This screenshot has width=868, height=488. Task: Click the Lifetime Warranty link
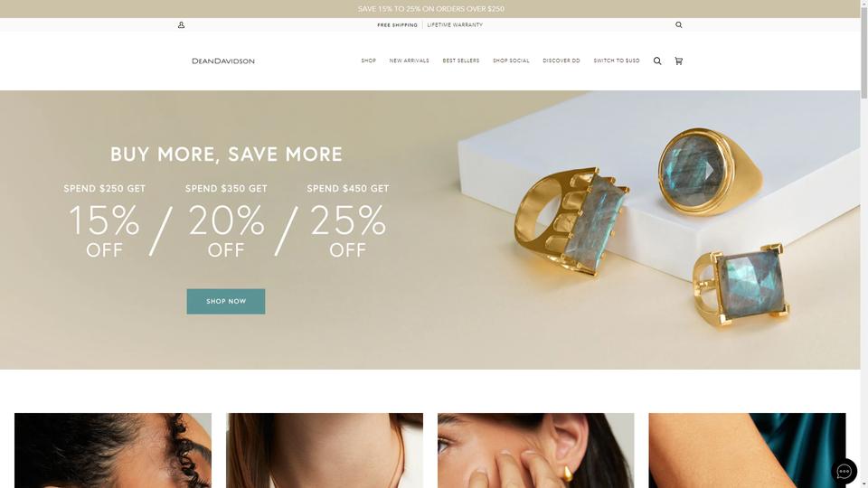click(455, 25)
